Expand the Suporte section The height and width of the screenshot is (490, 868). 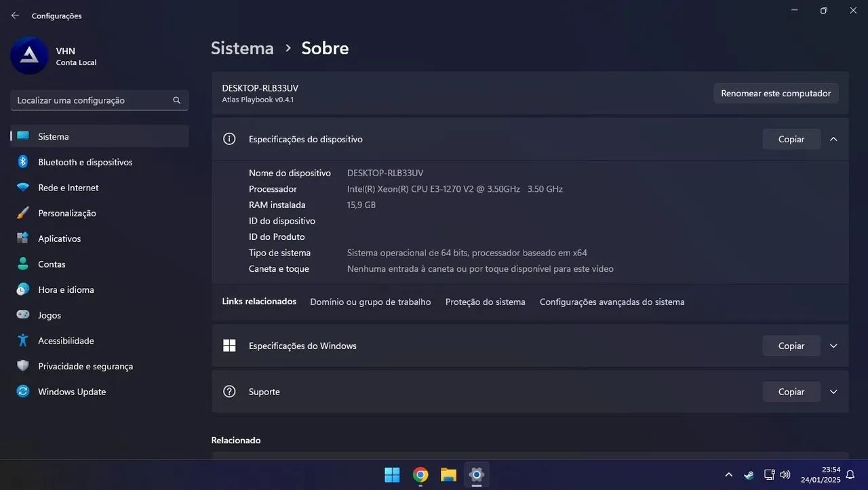tap(833, 391)
